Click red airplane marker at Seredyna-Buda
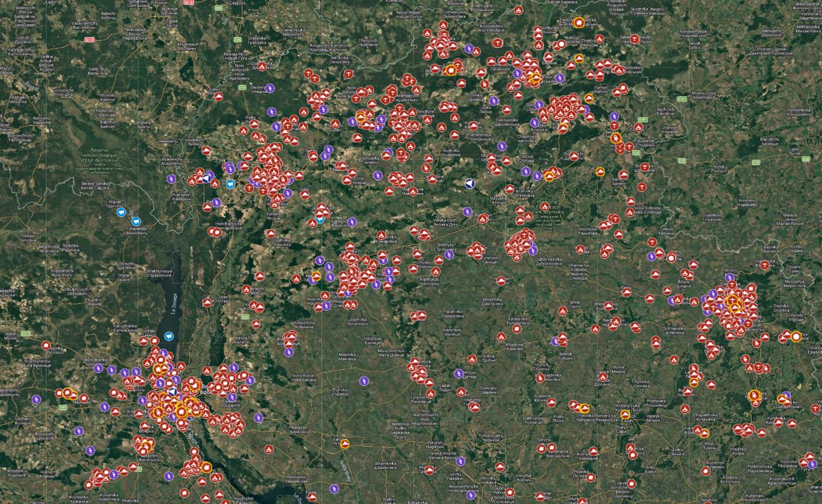 click(634, 39)
